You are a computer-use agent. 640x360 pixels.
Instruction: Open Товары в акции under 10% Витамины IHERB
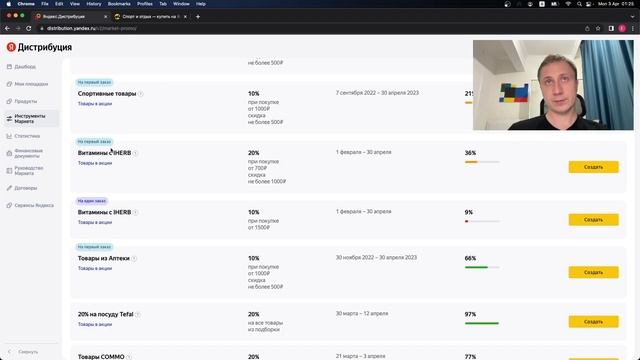95,222
